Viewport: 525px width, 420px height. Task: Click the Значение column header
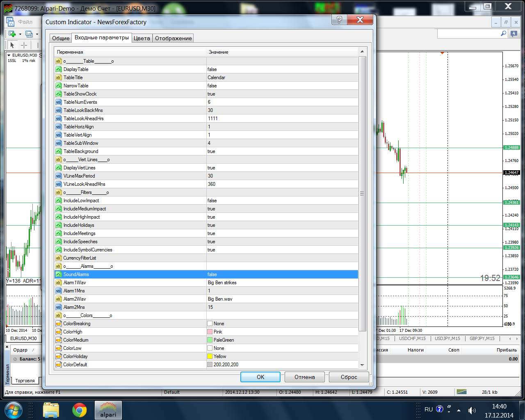(x=282, y=52)
